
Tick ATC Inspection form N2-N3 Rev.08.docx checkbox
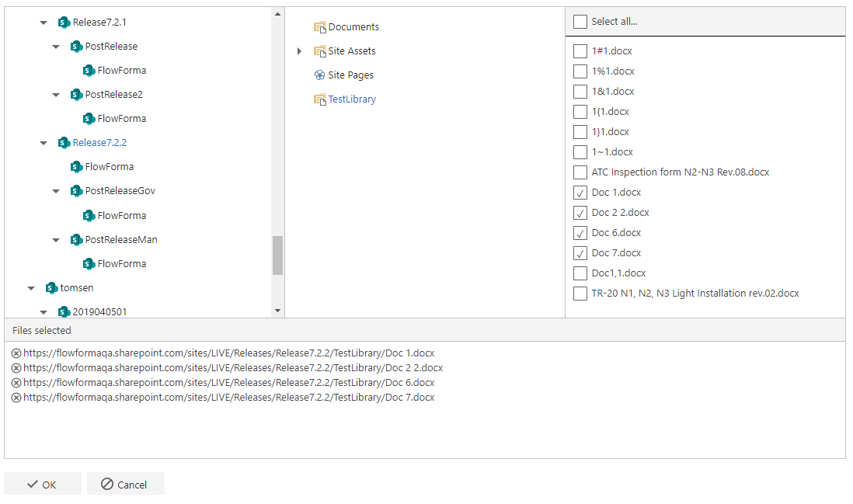[x=580, y=172]
